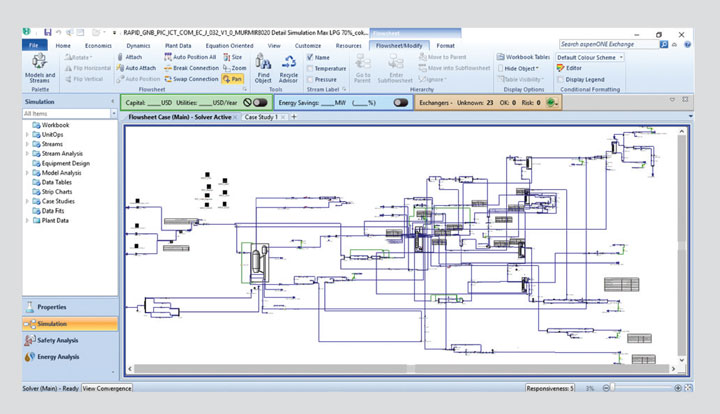Screen dimensions: 720x414
Task: Open Models and Streams palette
Action: tap(40, 68)
